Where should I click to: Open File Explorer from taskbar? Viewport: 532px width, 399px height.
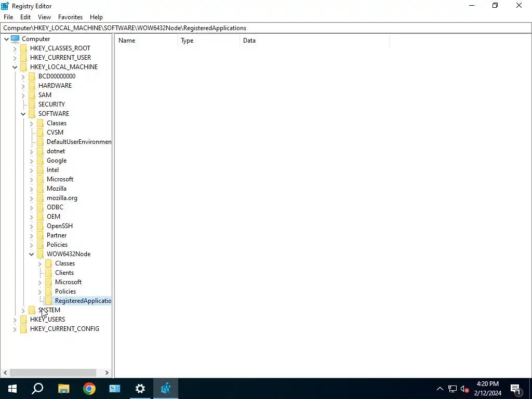[63, 389]
